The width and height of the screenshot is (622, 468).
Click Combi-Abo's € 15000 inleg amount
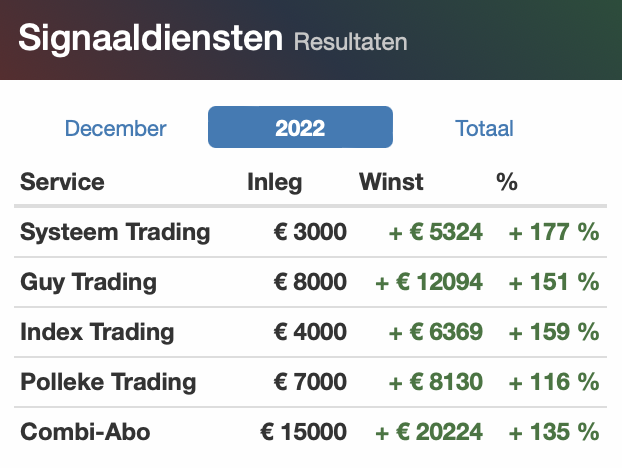(x=303, y=432)
